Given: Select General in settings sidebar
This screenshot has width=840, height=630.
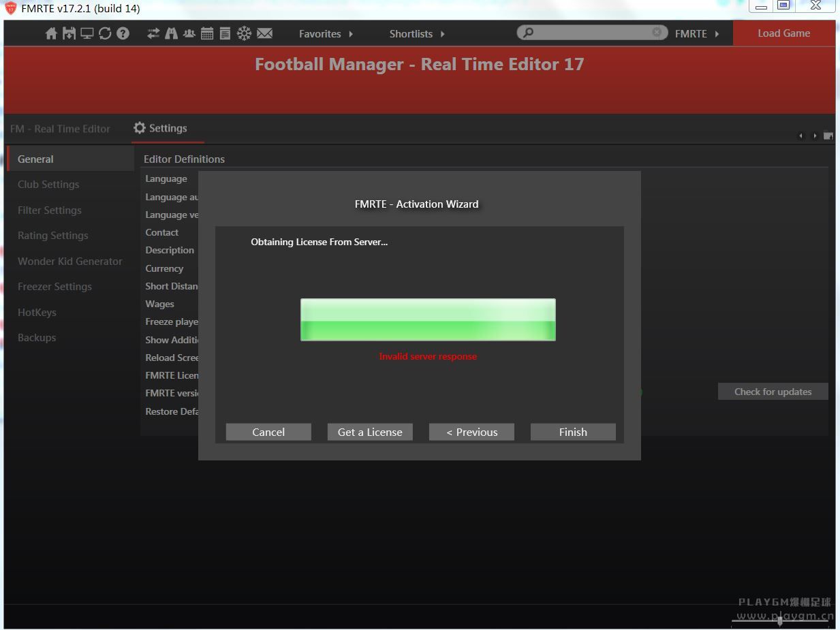Looking at the screenshot, I should click(x=71, y=159).
